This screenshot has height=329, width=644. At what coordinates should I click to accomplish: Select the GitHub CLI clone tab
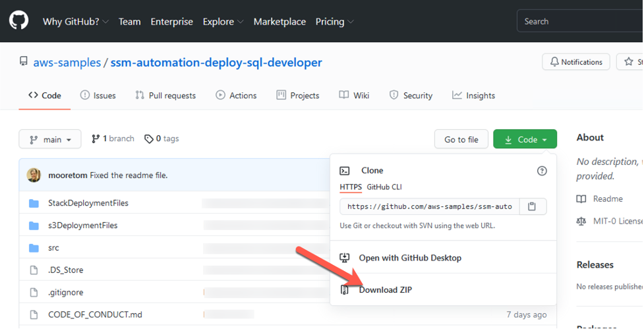(x=384, y=187)
